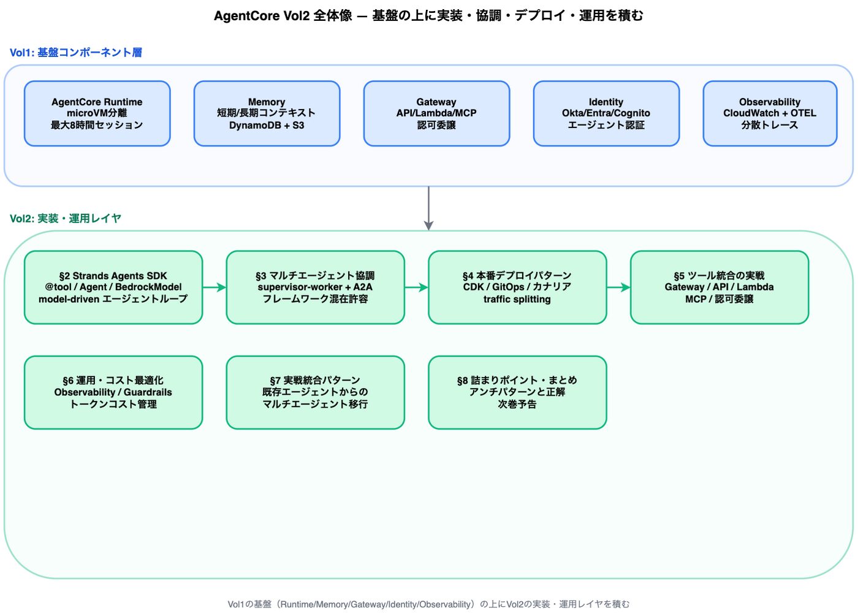The width and height of the screenshot is (858, 616).
Task: Select the 'AgentCore Vol2 全体像' diagram title
Action: (x=429, y=16)
